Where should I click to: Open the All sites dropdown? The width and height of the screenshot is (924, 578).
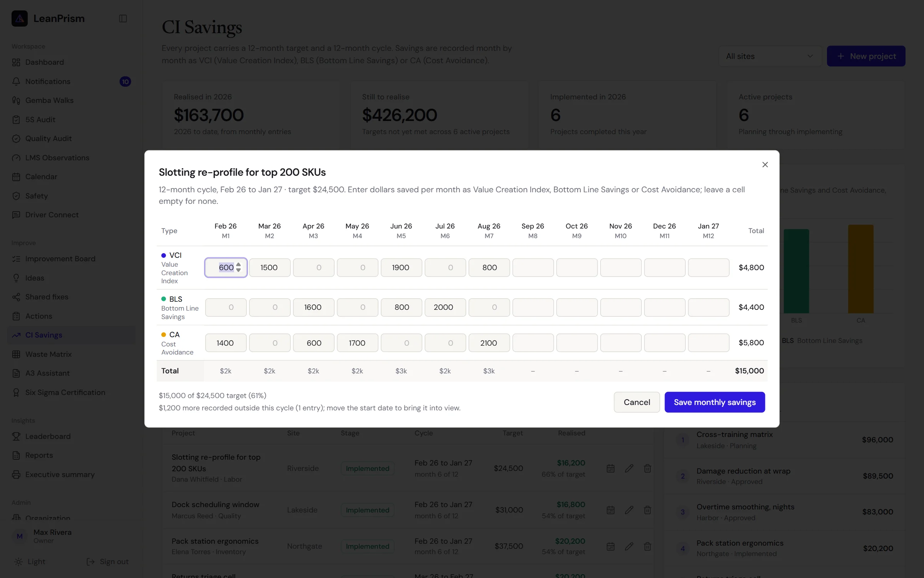(770, 56)
